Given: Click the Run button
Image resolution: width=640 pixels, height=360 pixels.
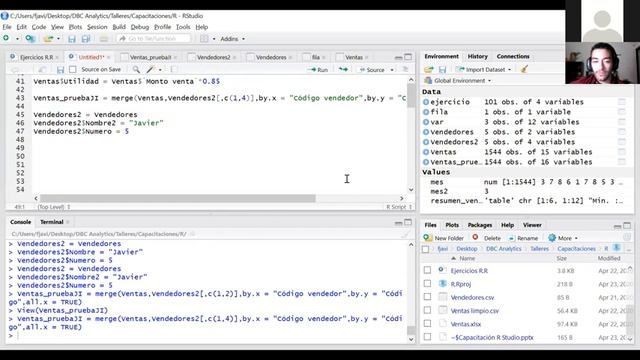Looking at the screenshot, I should [x=318, y=70].
